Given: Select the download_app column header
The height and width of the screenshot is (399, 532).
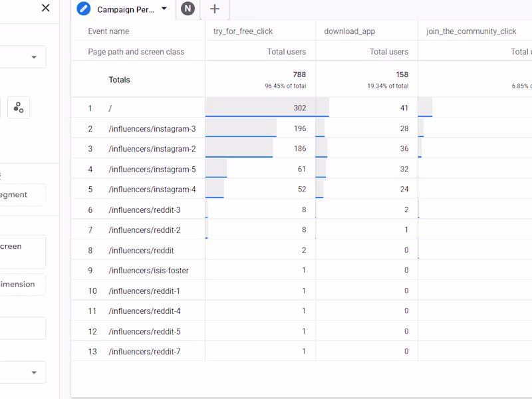Looking at the screenshot, I should (x=349, y=31).
